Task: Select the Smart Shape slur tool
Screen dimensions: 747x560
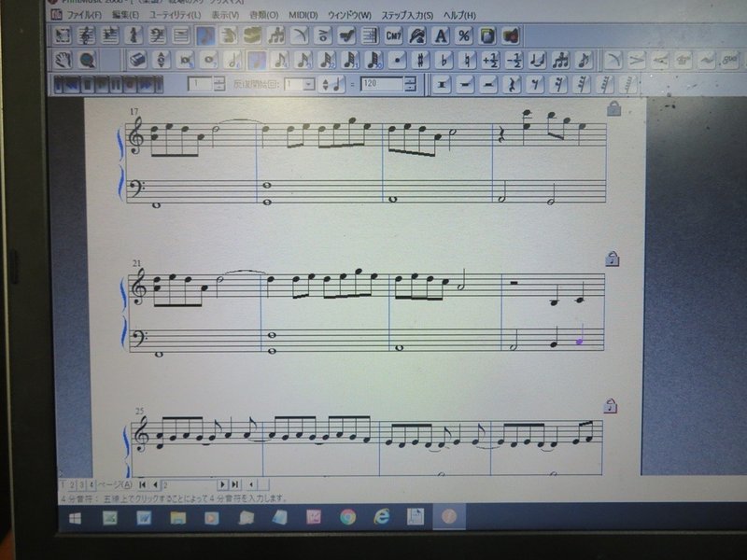Action: tap(300, 35)
